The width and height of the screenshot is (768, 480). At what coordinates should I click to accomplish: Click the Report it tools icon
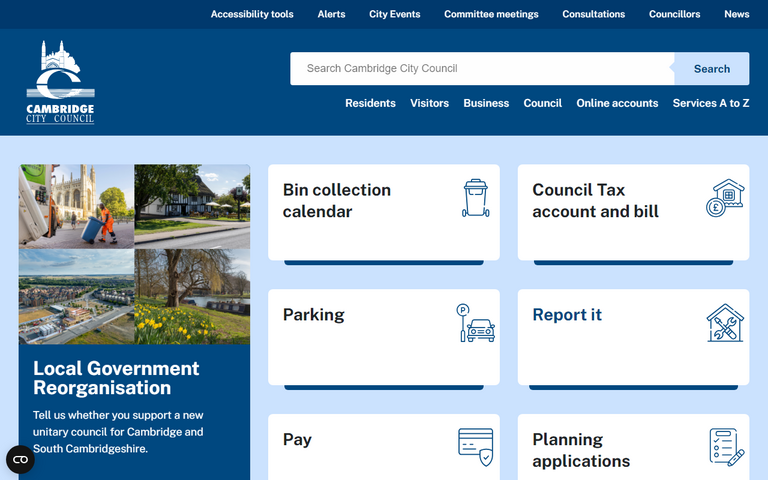click(725, 323)
